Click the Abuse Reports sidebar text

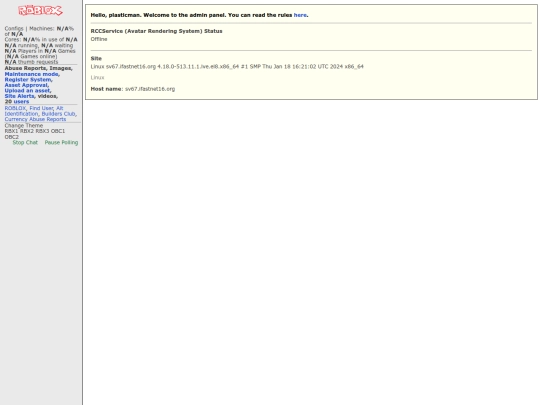coord(25,68)
